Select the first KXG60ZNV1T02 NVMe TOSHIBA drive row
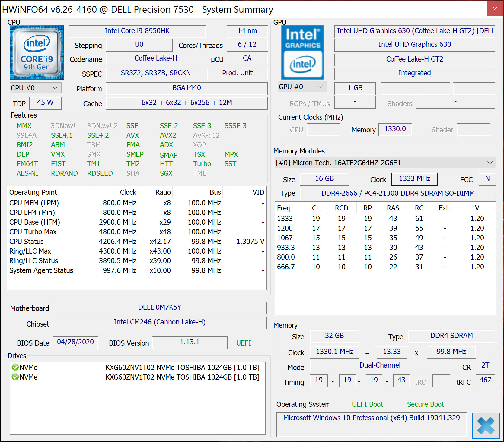Viewport: 504px width, 442px height. click(138, 368)
